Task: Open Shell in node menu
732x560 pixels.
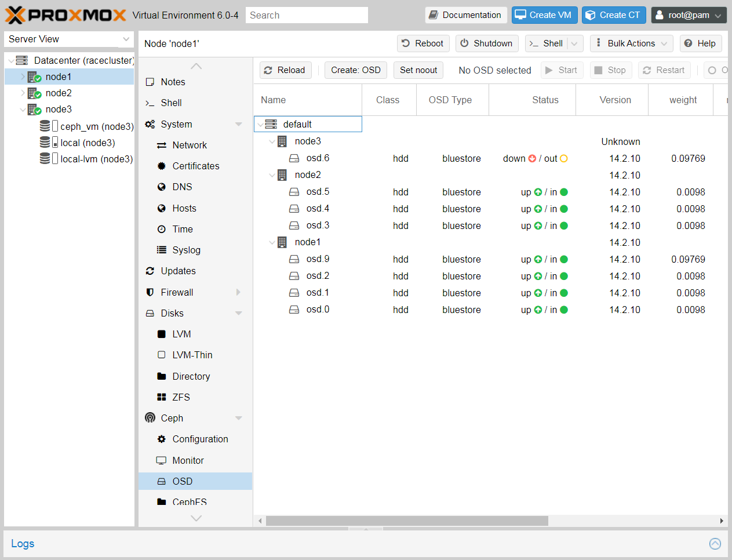Action: click(195, 103)
